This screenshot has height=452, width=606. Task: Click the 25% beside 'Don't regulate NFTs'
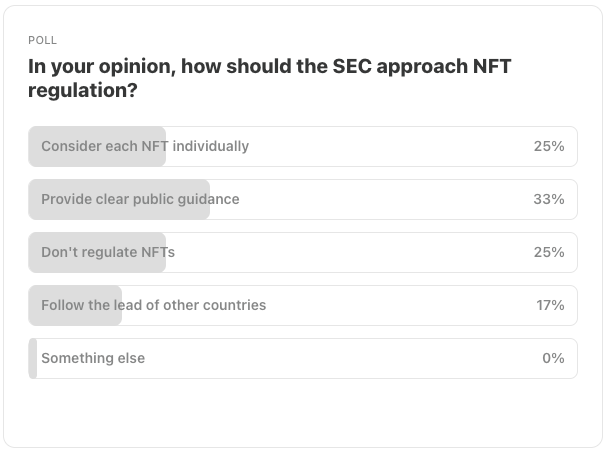[549, 252]
